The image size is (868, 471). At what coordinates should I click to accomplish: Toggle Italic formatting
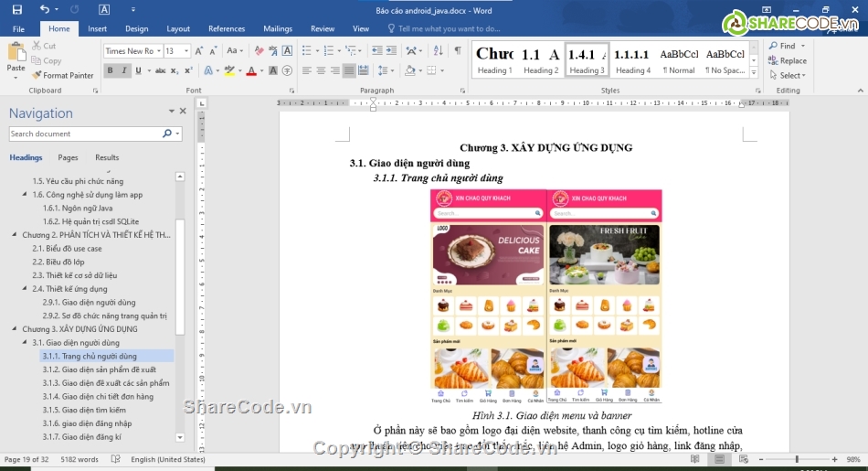[x=124, y=70]
